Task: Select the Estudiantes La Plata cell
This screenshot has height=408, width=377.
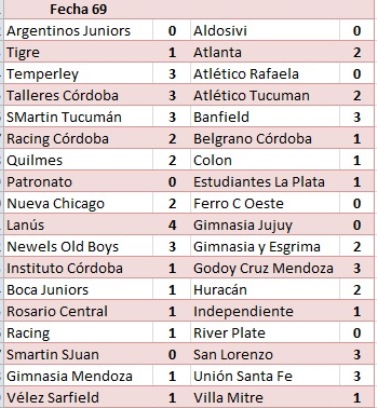Action: coord(265,182)
